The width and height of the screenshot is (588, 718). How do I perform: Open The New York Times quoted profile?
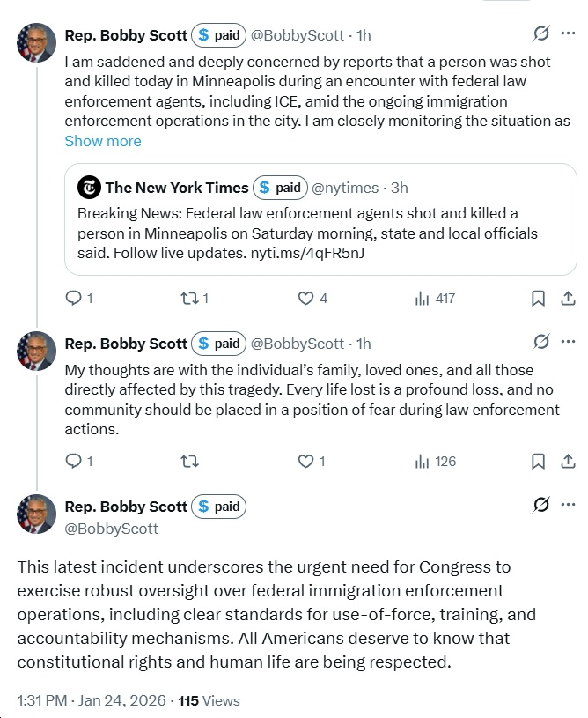click(177, 188)
